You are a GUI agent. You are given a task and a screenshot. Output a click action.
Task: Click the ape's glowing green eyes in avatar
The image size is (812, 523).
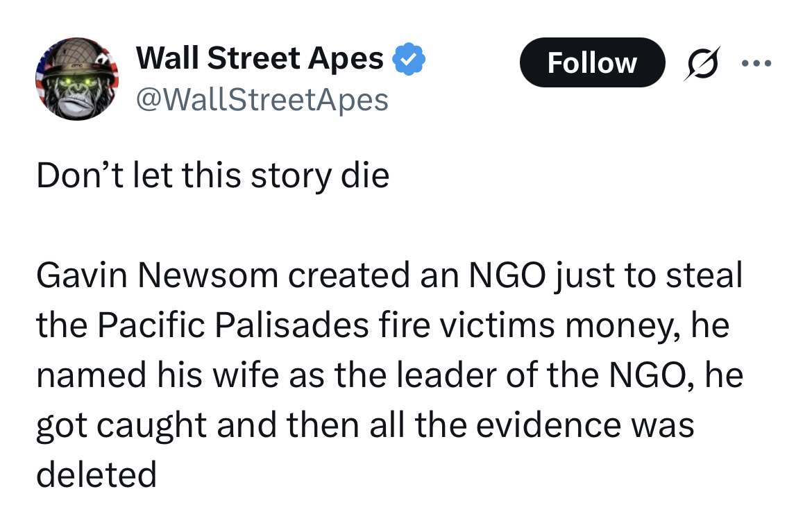[x=77, y=83]
